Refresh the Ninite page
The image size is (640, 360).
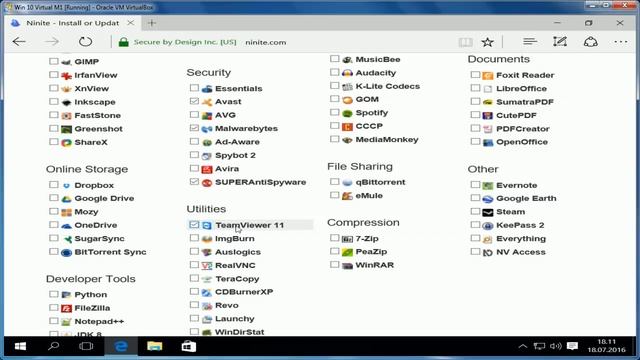coord(85,42)
